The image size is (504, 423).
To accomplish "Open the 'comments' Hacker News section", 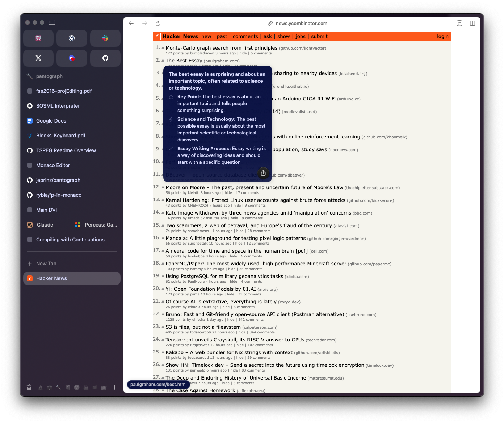I will point(245,36).
